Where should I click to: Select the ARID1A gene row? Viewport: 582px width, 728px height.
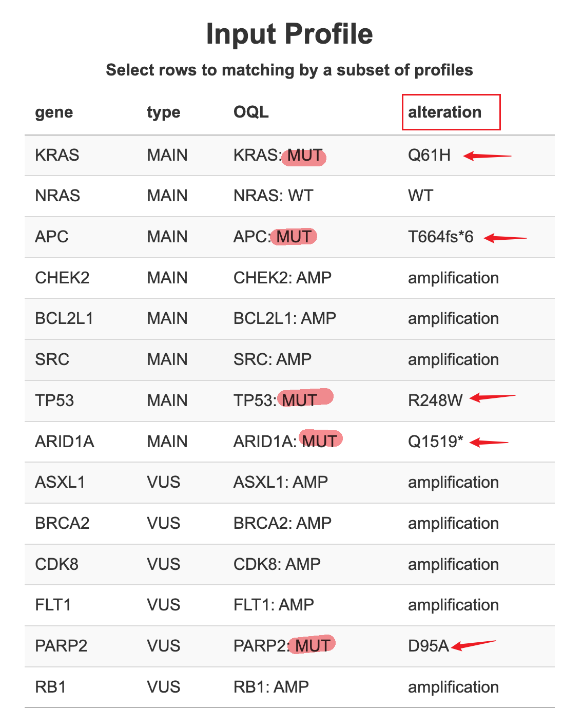65,442
